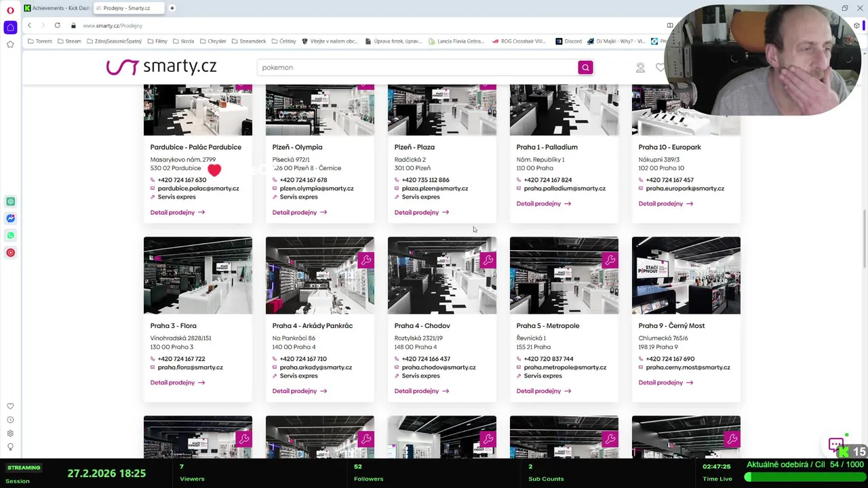The height and width of the screenshot is (488, 868).
Task: Open the ROG Crosshair VIII bookmark
Action: tap(519, 41)
